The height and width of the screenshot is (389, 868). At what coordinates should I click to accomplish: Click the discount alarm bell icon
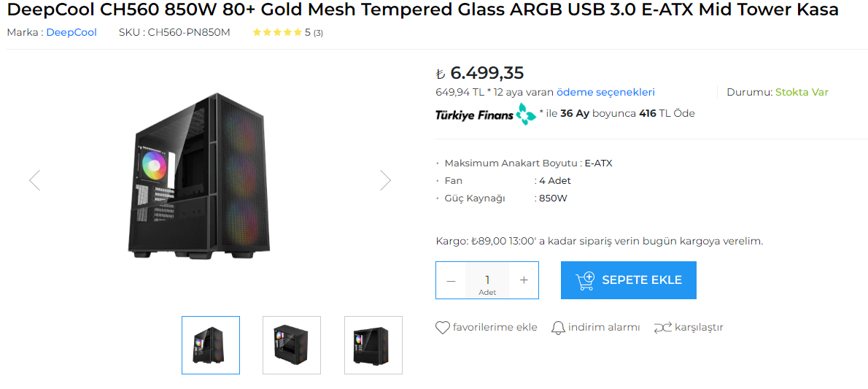[558, 328]
